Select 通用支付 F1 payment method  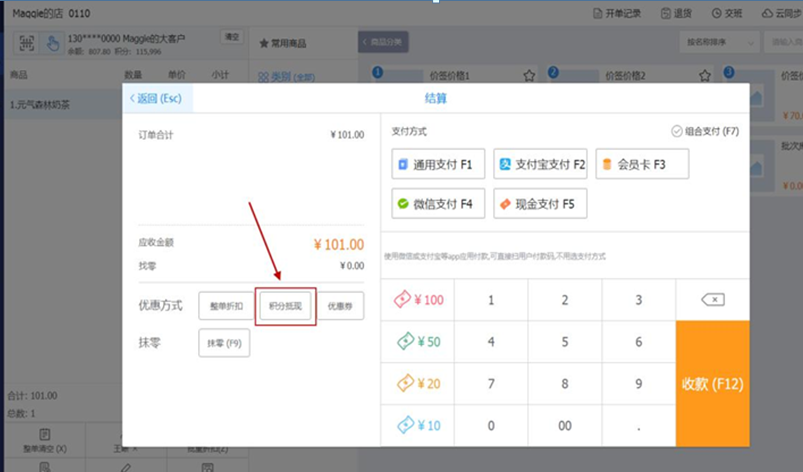(x=440, y=164)
